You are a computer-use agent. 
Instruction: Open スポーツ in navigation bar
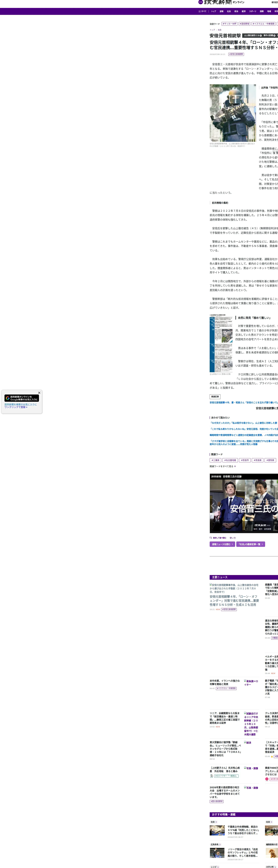pyautogui.click(x=253, y=11)
